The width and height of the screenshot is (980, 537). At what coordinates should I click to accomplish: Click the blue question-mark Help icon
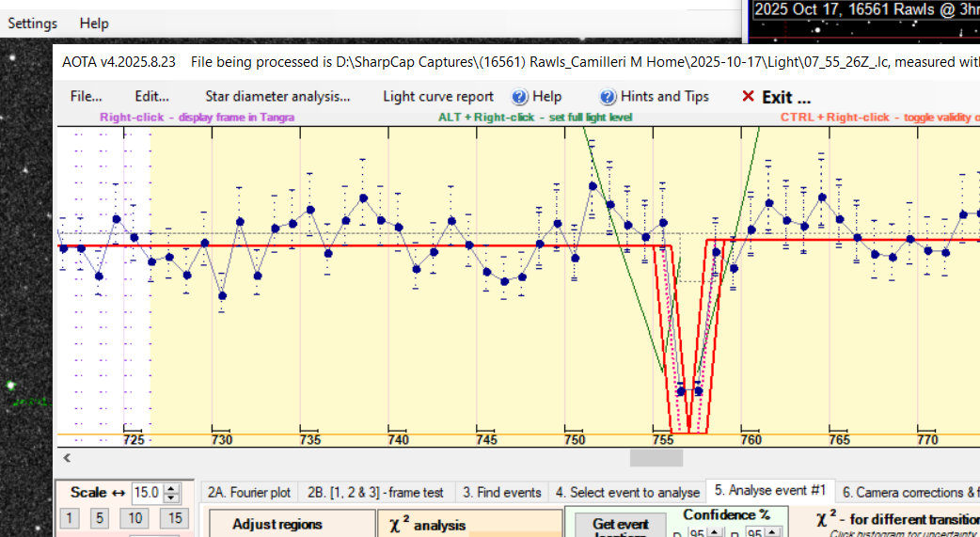tap(519, 97)
